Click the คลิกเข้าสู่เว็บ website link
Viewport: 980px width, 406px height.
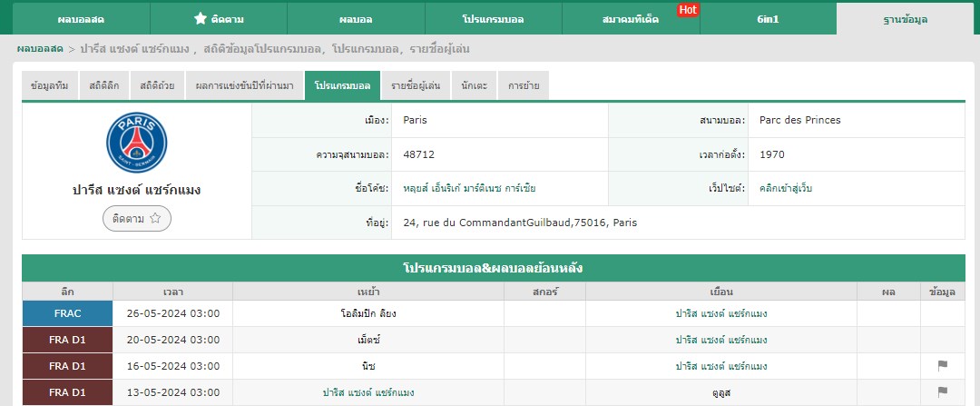click(x=786, y=188)
